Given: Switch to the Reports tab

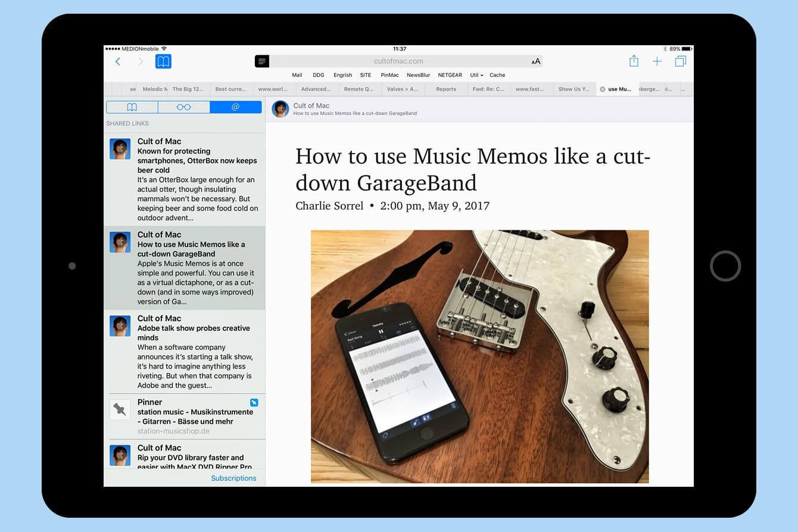Looking at the screenshot, I should (x=445, y=89).
